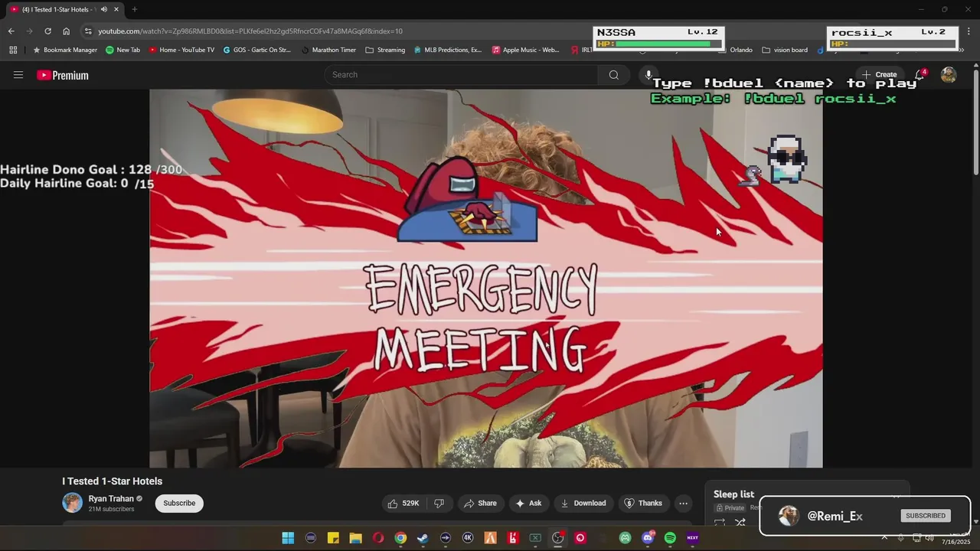Click the video player area
Image resolution: width=980 pixels, height=551 pixels.
(486, 279)
